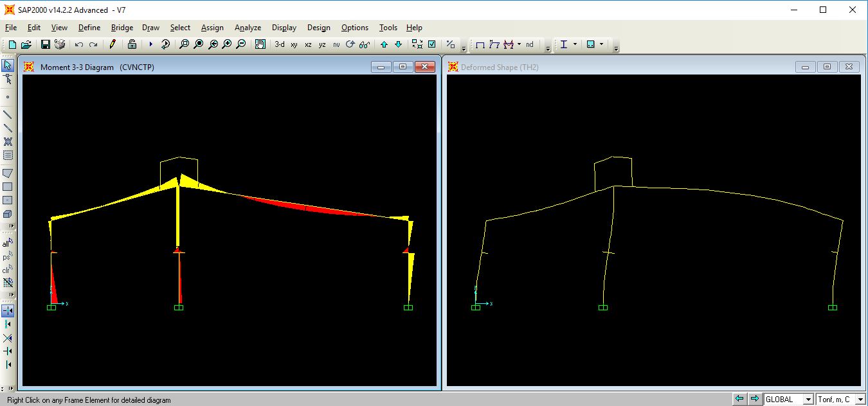Restore the Deformed Shape window

coord(827,67)
